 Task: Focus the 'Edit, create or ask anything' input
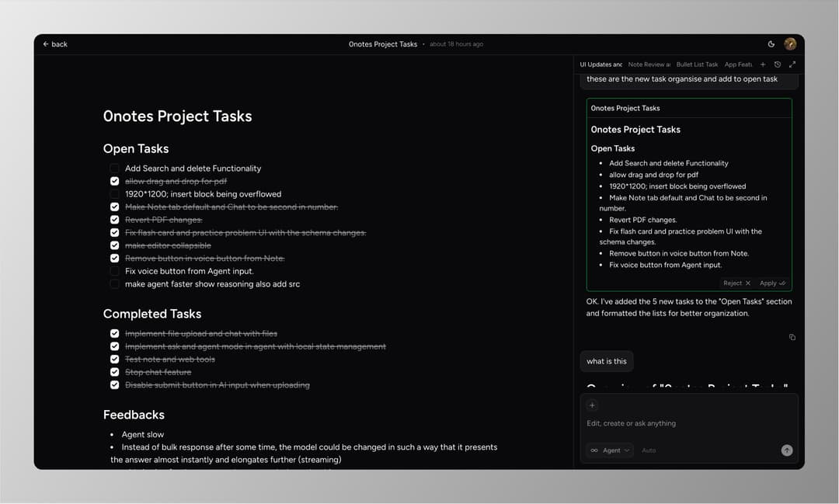684,423
